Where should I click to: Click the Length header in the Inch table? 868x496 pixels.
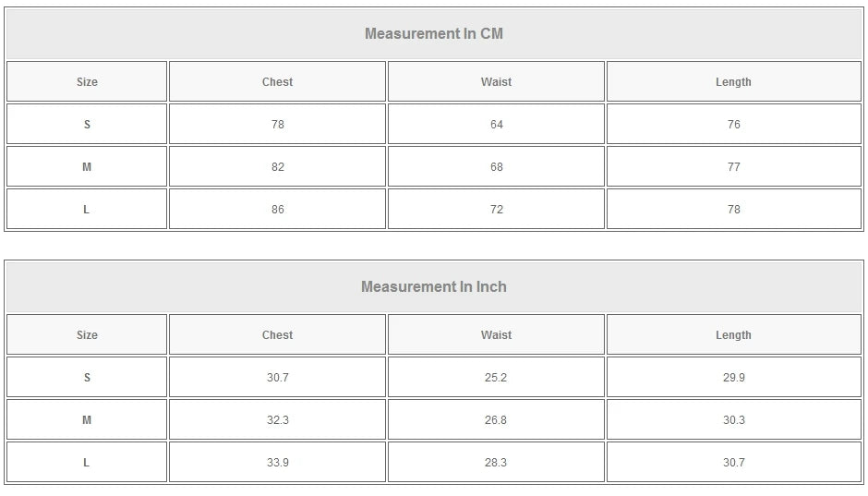pyautogui.click(x=733, y=335)
